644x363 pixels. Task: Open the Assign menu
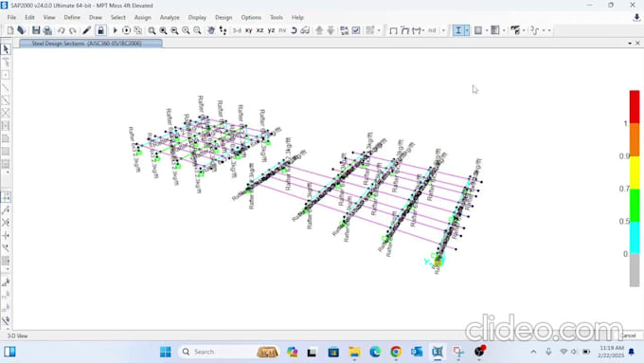click(142, 17)
